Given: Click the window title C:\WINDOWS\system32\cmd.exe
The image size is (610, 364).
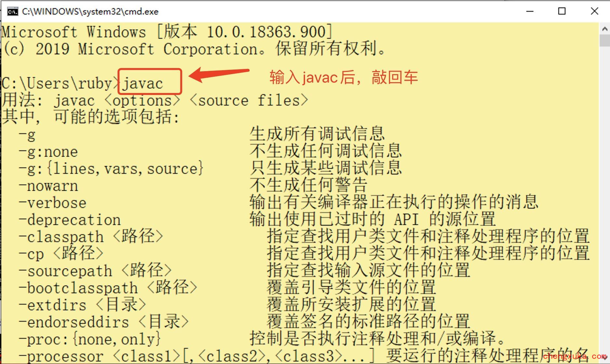Looking at the screenshot, I should pos(90,12).
